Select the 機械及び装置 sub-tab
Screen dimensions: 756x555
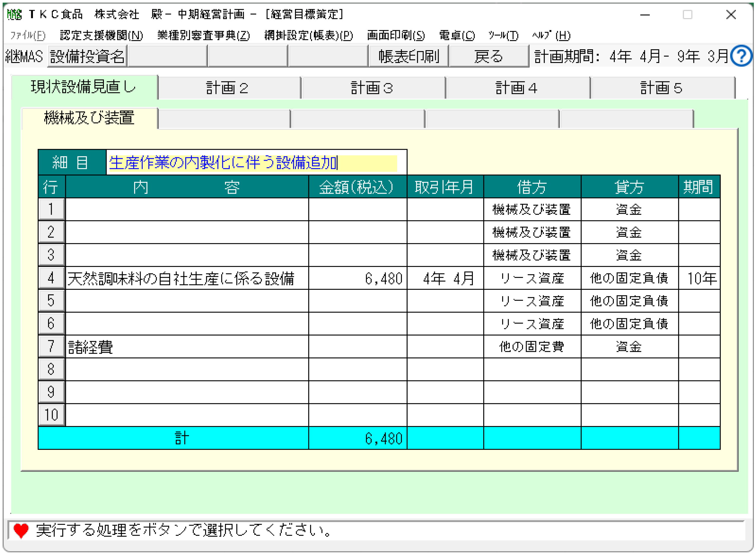coord(89,118)
